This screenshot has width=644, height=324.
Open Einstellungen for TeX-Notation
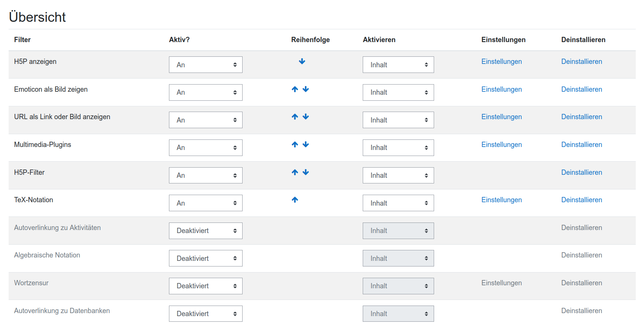tap(501, 200)
